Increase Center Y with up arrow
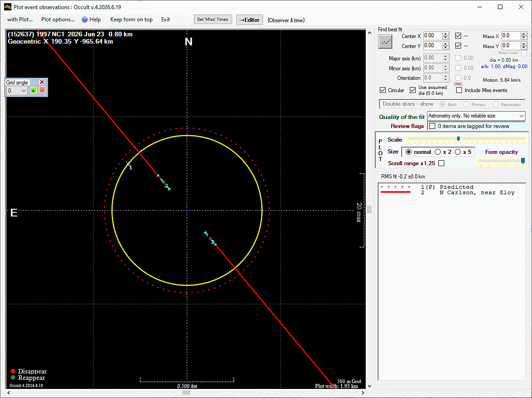The height and width of the screenshot is (398, 532). pyautogui.click(x=446, y=44)
